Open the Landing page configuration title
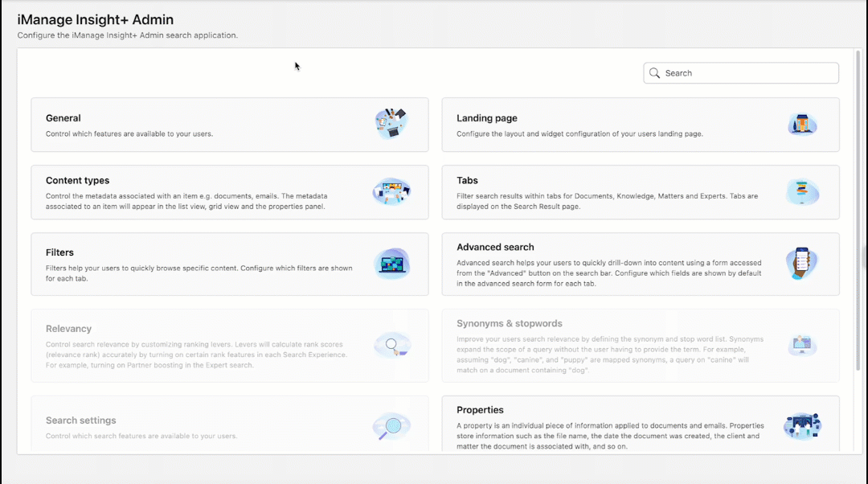The width and height of the screenshot is (868, 484). pyautogui.click(x=487, y=118)
